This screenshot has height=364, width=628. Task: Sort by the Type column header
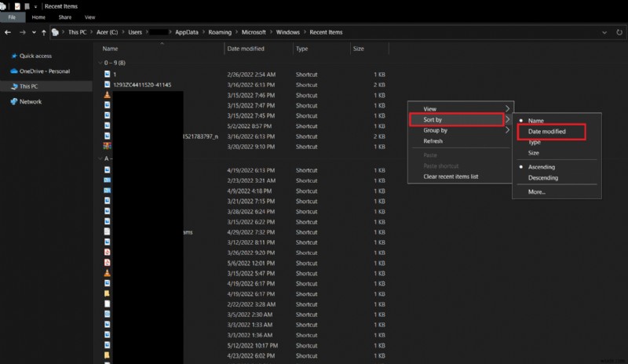coord(302,49)
